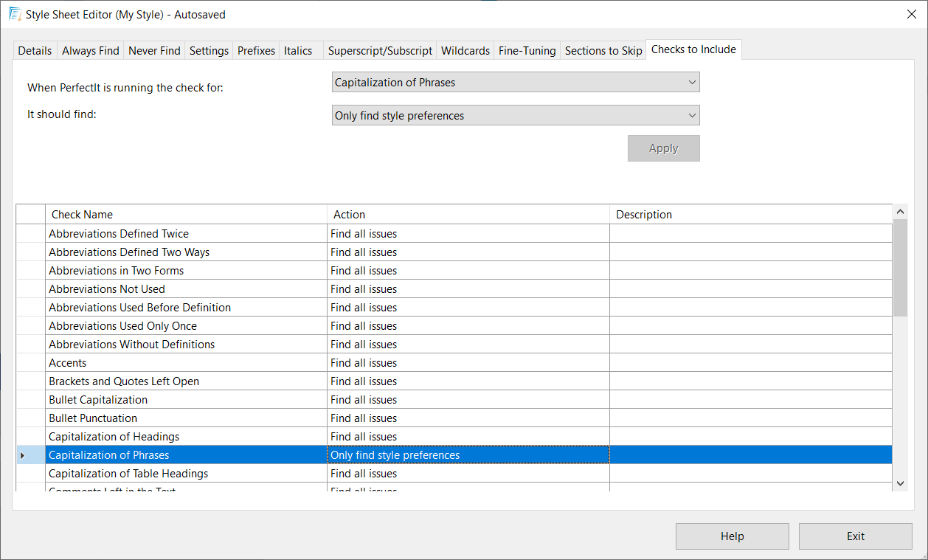Select the Action cell for Accents
928x560 pixels.
click(468, 363)
